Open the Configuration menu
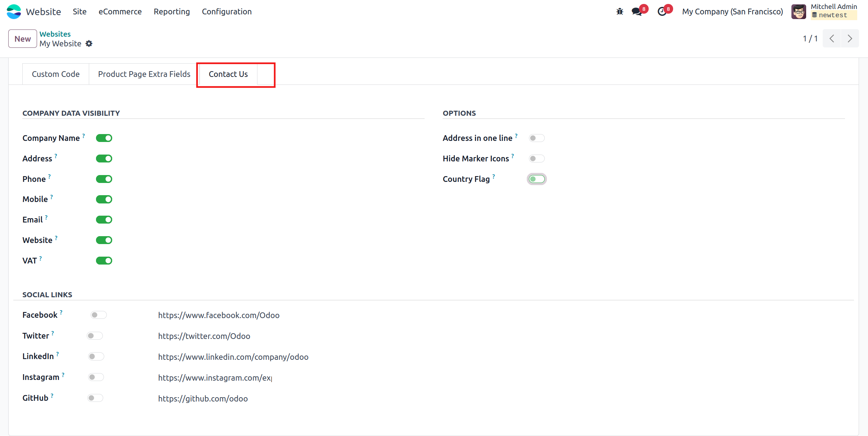868x436 pixels. click(227, 12)
